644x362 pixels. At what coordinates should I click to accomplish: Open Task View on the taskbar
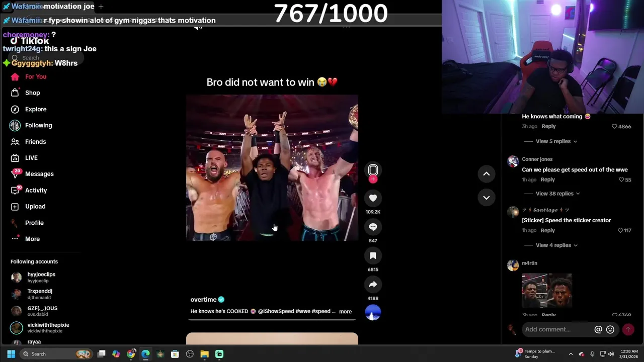(102, 354)
